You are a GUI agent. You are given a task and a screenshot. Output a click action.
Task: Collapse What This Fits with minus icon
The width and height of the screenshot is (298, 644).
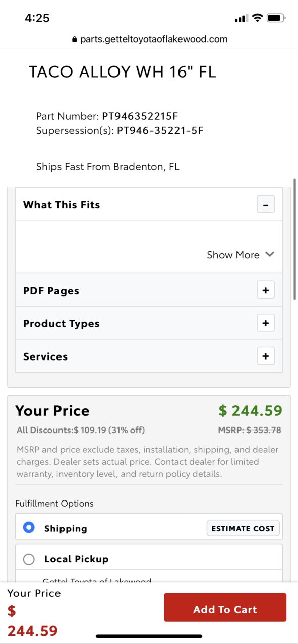[266, 205]
